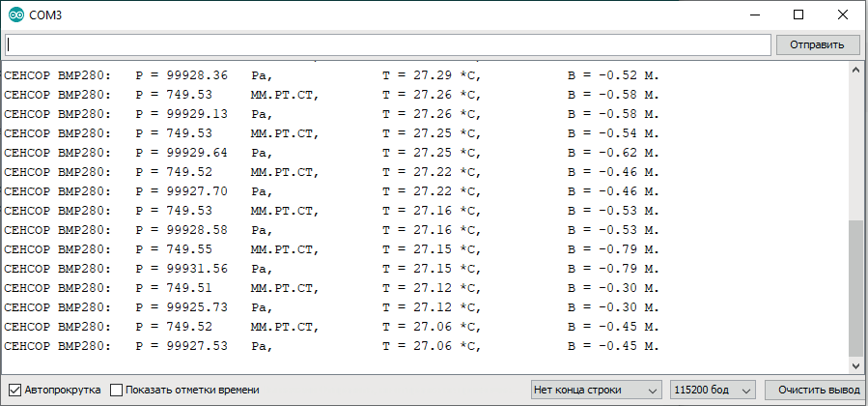
Task: Expand the 115200 бод baud rate dropdown
Action: tap(714, 390)
